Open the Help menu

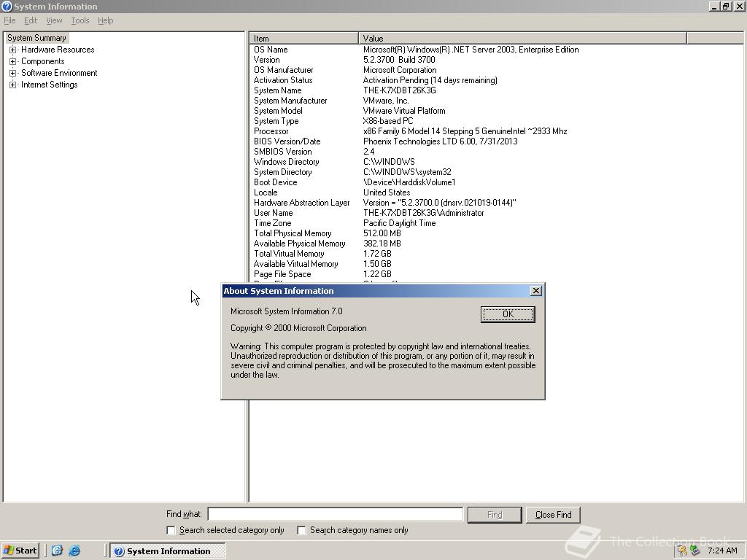[x=105, y=20]
